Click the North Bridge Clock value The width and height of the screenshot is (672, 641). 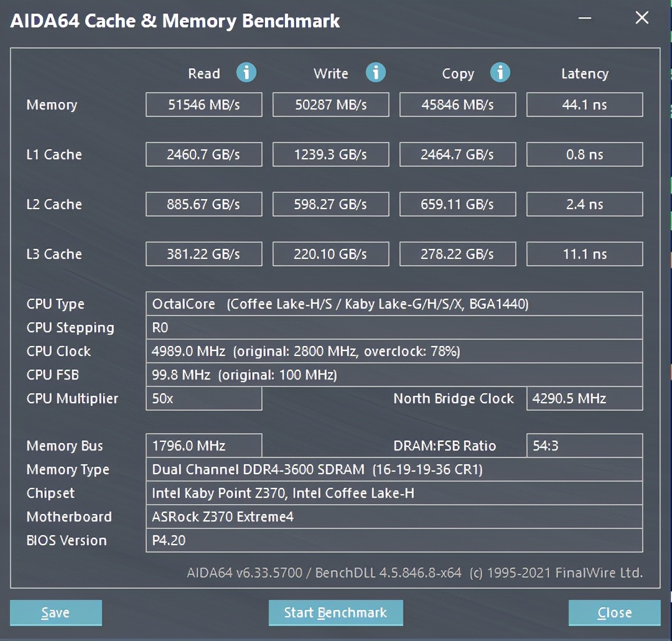click(584, 398)
